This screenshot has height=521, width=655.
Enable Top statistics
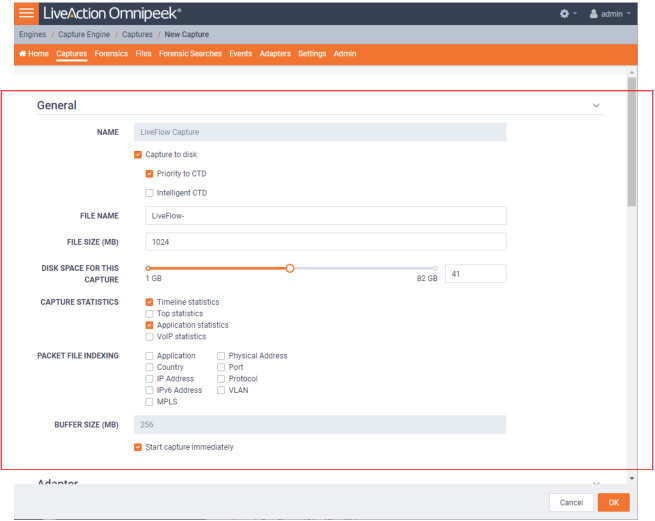149,314
